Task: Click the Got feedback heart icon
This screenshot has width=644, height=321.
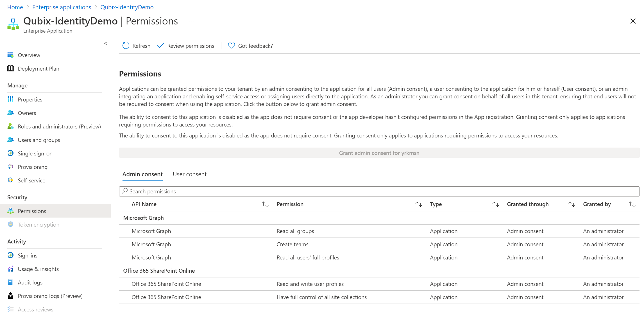Action: pyautogui.click(x=231, y=46)
